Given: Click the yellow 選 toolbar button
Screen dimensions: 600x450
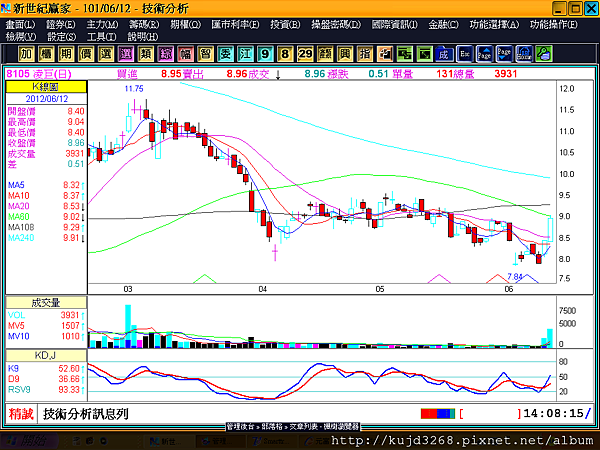Looking at the screenshot, I should (106, 54).
